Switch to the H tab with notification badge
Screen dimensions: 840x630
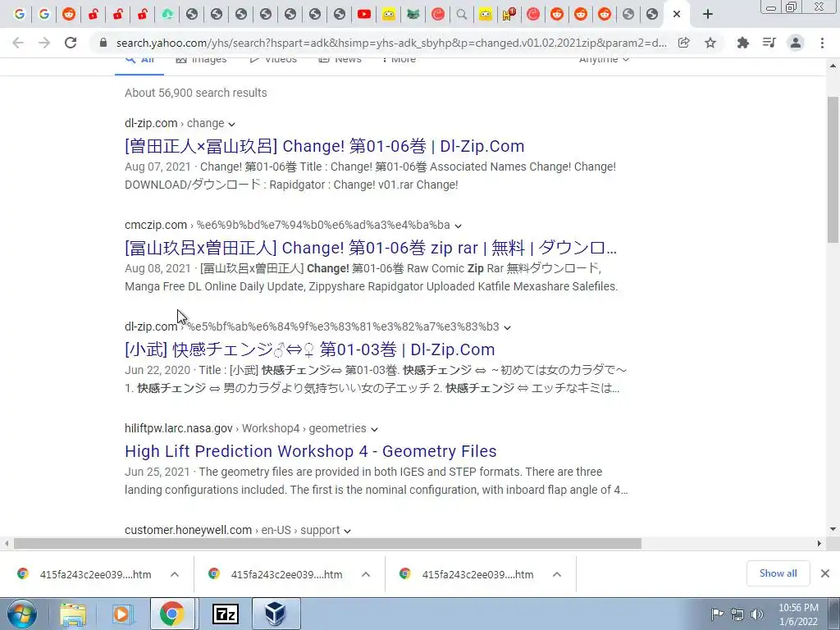(x=509, y=15)
